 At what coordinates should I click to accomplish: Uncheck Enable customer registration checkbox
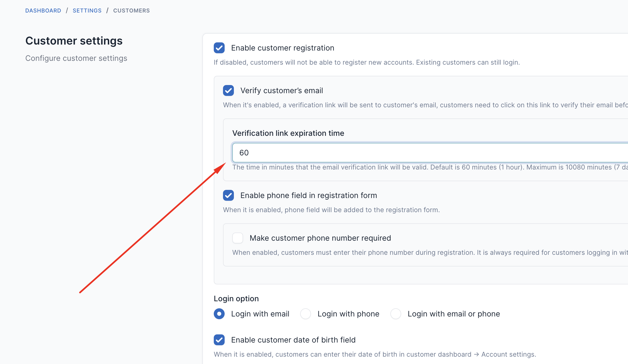click(219, 48)
